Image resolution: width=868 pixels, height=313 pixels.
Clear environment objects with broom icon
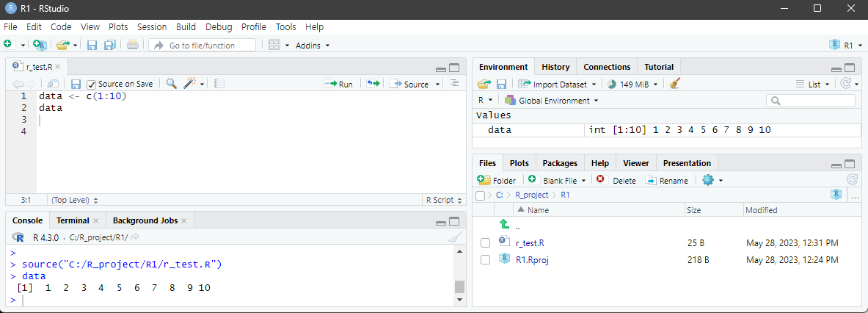674,84
